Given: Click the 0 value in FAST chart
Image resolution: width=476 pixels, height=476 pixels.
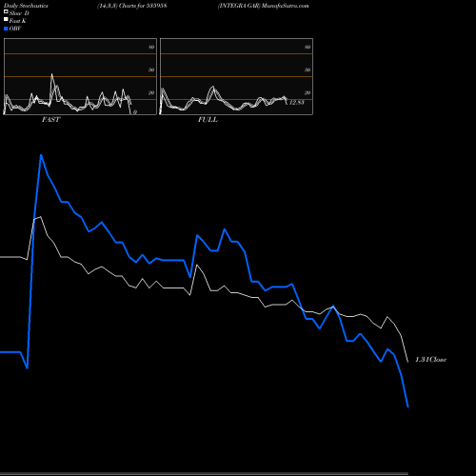Looking at the screenshot, I should click(x=135, y=112).
